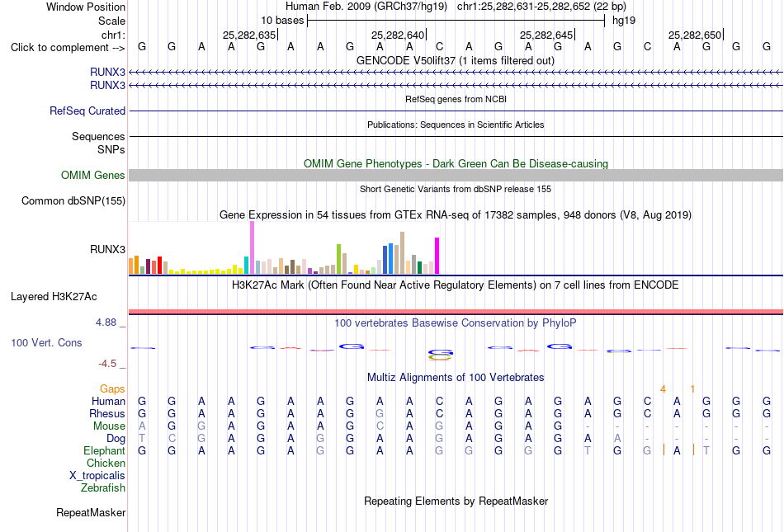Select the Zebrafish alignment row label
The image size is (784, 532).
click(x=103, y=487)
